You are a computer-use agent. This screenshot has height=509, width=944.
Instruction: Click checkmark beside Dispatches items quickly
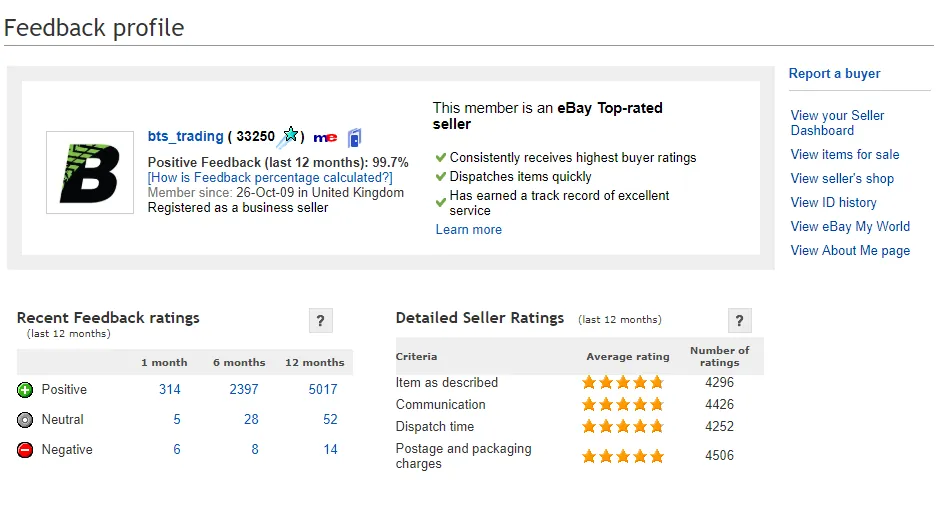coord(441,176)
